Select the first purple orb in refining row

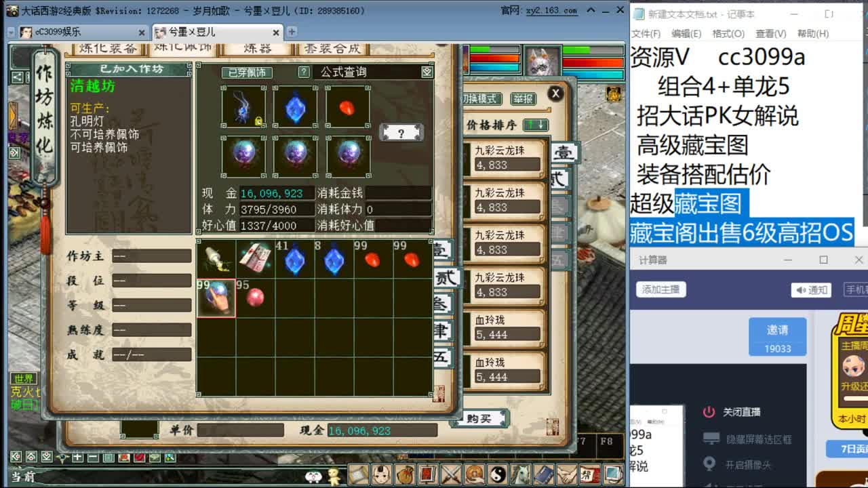coord(243,157)
